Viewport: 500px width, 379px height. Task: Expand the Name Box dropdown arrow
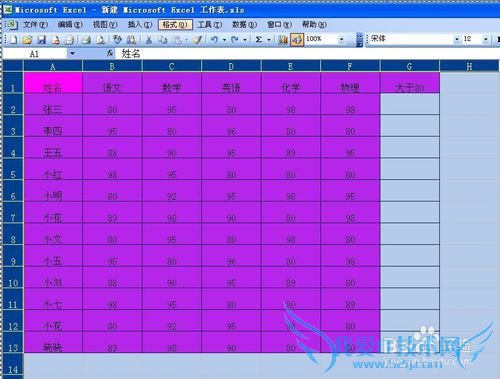pyautogui.click(x=72, y=53)
